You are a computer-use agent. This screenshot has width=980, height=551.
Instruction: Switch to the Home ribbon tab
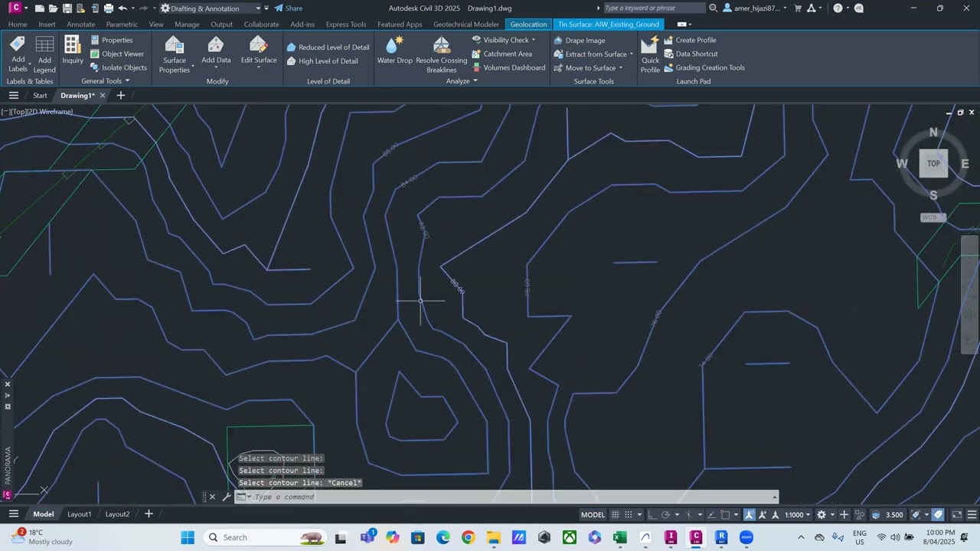pos(18,24)
